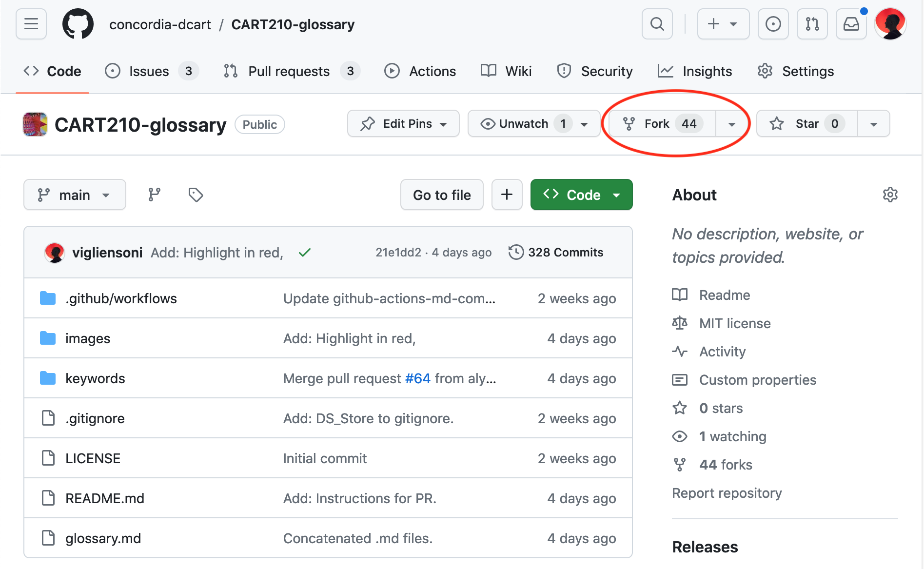This screenshot has width=924, height=569.
Task: Fork the repository with Fork button
Action: [x=662, y=124]
